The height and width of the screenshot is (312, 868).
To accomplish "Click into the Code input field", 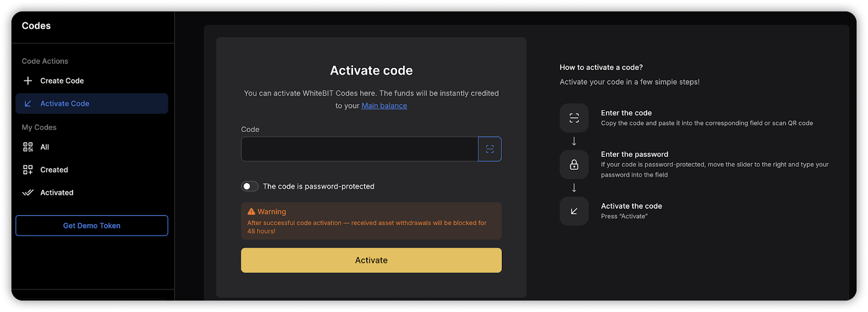I will (x=359, y=149).
